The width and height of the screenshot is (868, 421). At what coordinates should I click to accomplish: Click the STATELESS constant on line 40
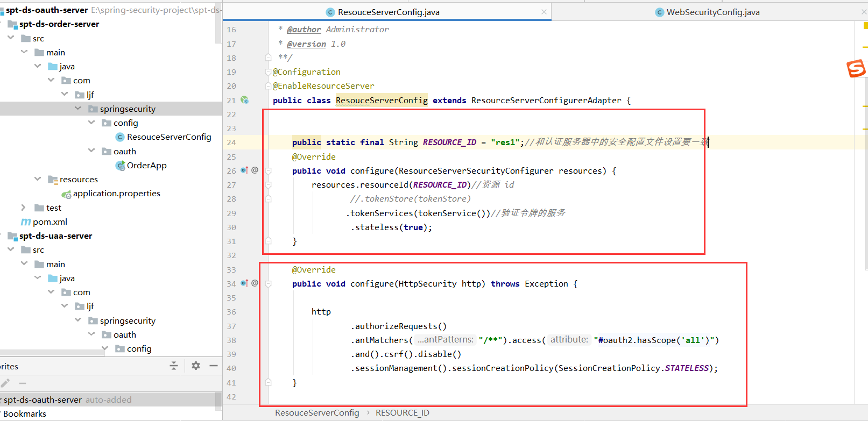coord(687,368)
